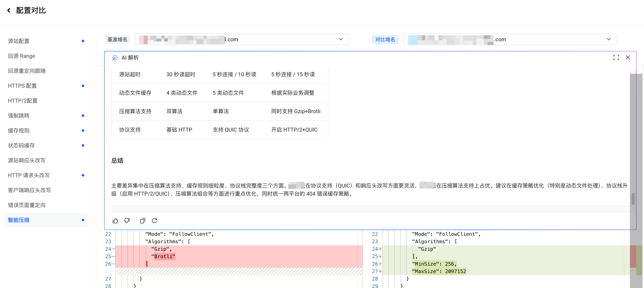Open the 对比域名 dropdown
Screen dimensions: 644x288
[x=609, y=39]
